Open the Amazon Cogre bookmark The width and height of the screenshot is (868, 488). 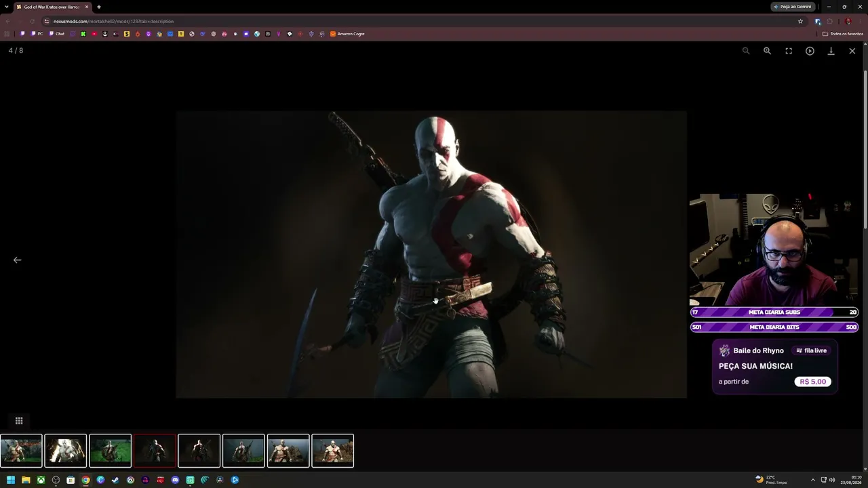click(347, 34)
